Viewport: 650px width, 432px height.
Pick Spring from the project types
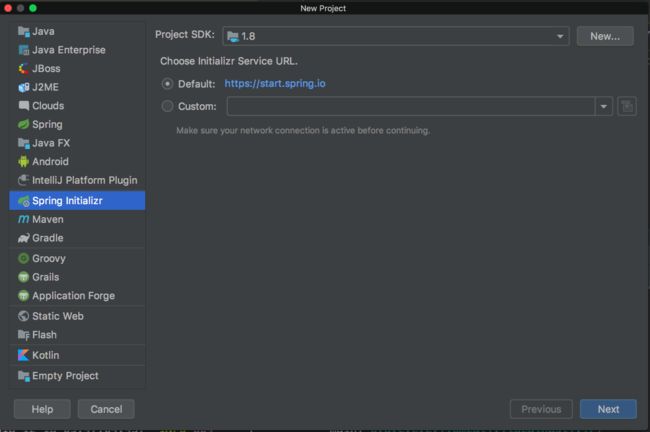click(x=77, y=124)
